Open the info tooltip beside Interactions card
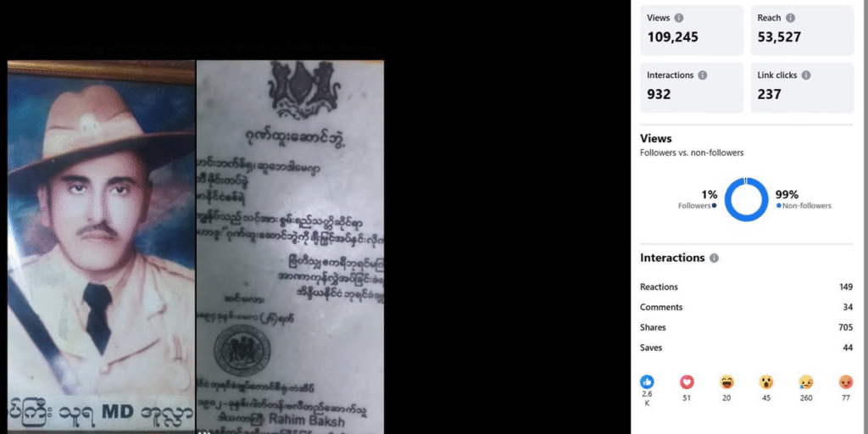868x434 pixels. point(703,75)
